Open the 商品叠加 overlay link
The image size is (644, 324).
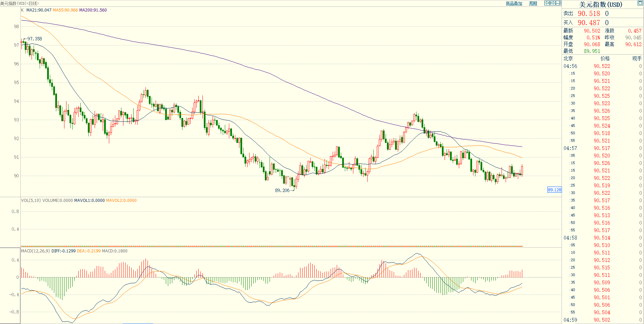pyautogui.click(x=514, y=3)
